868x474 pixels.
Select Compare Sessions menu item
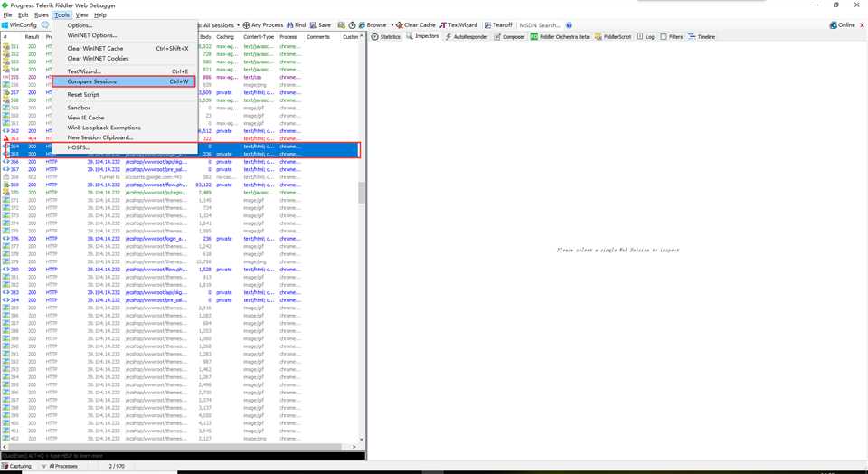coord(124,81)
